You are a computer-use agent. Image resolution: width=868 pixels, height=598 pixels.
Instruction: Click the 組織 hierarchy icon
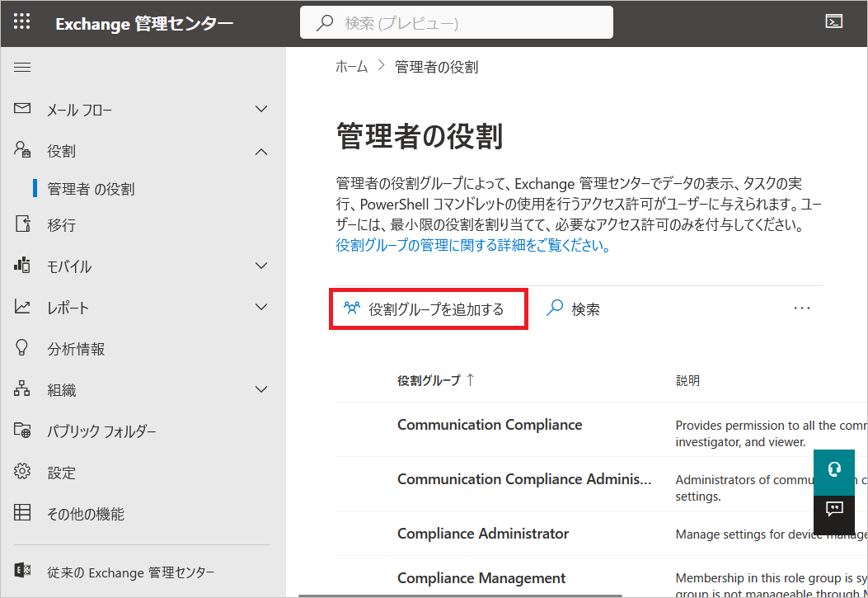pos(22,388)
